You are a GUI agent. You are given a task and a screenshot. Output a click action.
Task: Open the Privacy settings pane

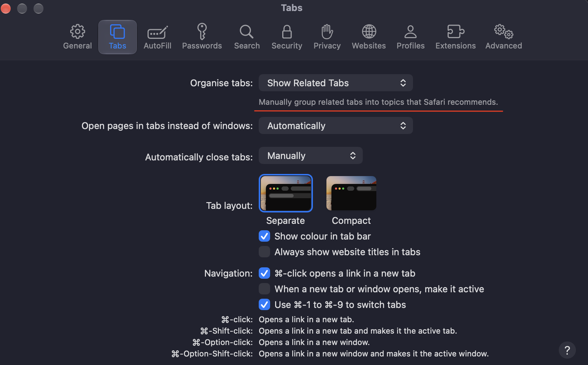tap(327, 37)
